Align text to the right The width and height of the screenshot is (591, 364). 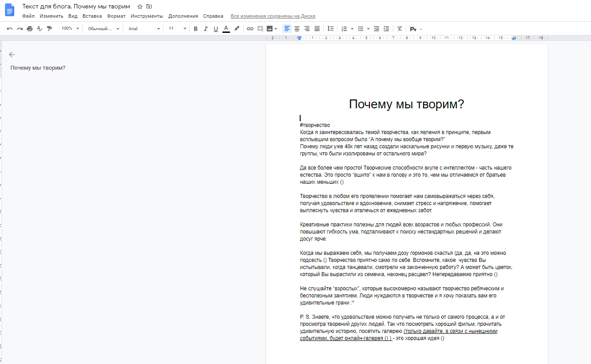pos(307,28)
